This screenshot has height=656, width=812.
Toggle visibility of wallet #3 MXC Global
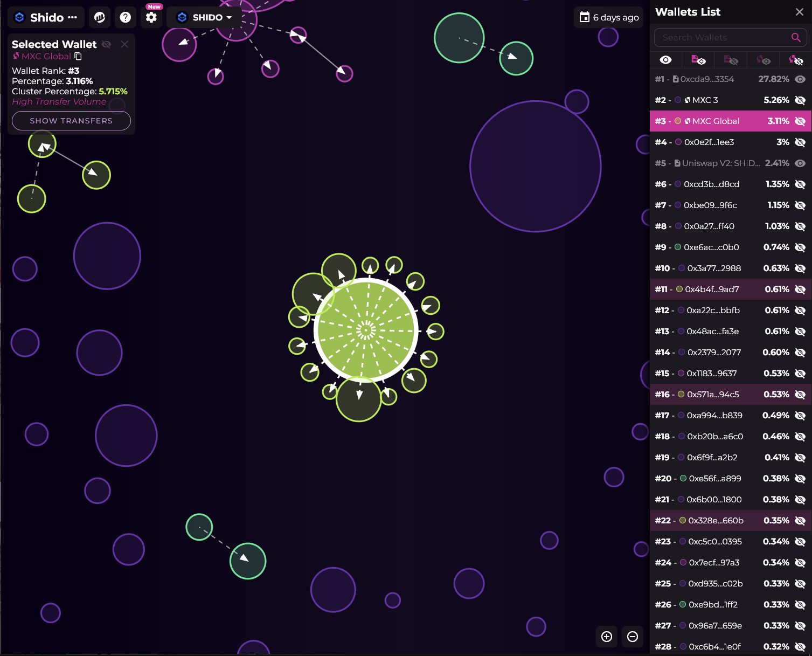[800, 121]
